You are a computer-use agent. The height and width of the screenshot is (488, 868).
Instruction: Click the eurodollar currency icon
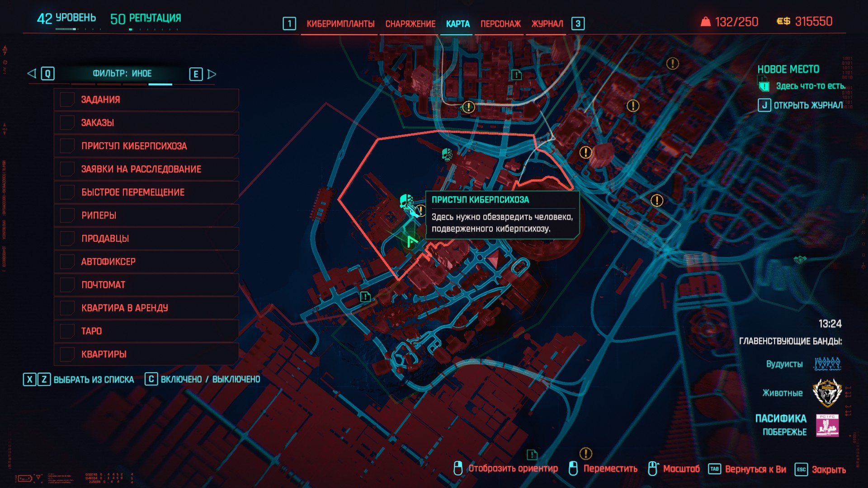(x=783, y=21)
